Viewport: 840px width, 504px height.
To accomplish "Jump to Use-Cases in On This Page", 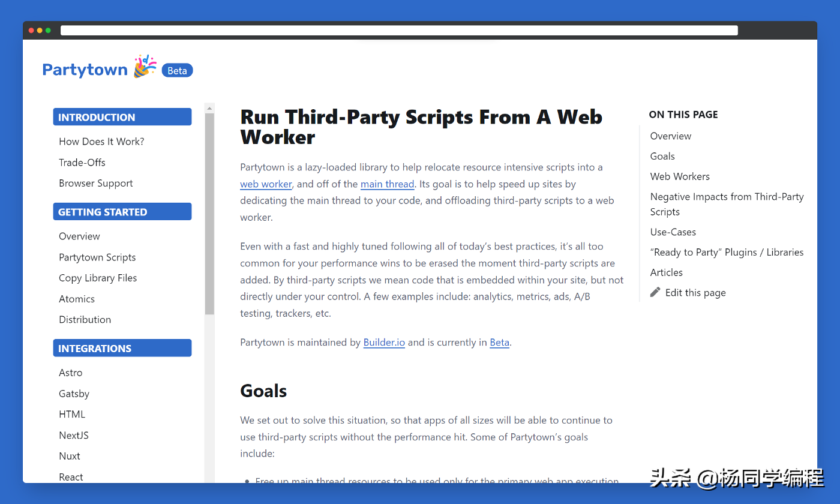I will (673, 232).
